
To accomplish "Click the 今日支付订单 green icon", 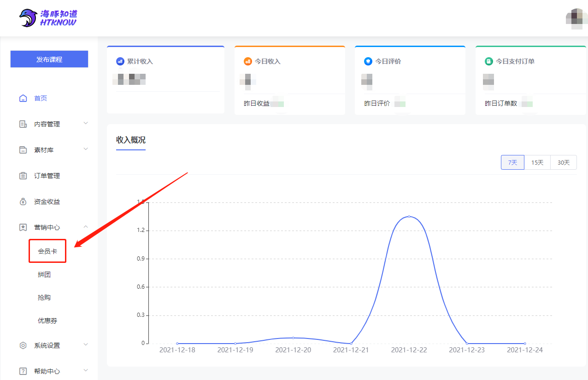I will [489, 61].
